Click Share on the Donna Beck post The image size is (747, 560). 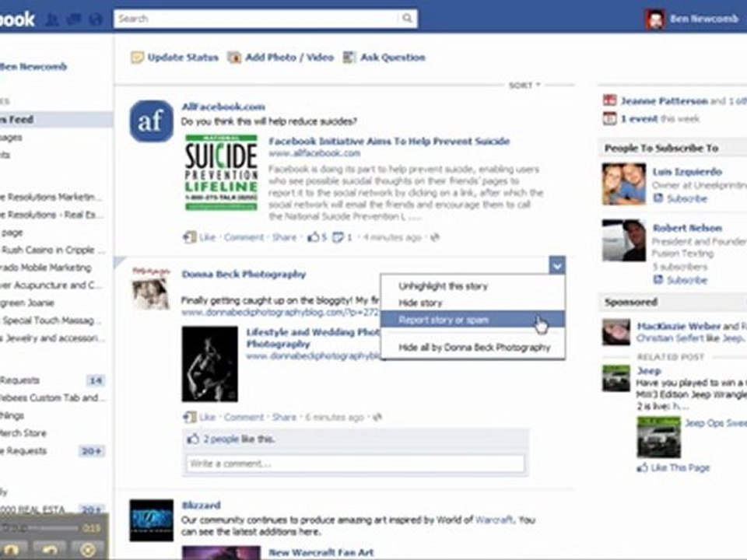284,417
